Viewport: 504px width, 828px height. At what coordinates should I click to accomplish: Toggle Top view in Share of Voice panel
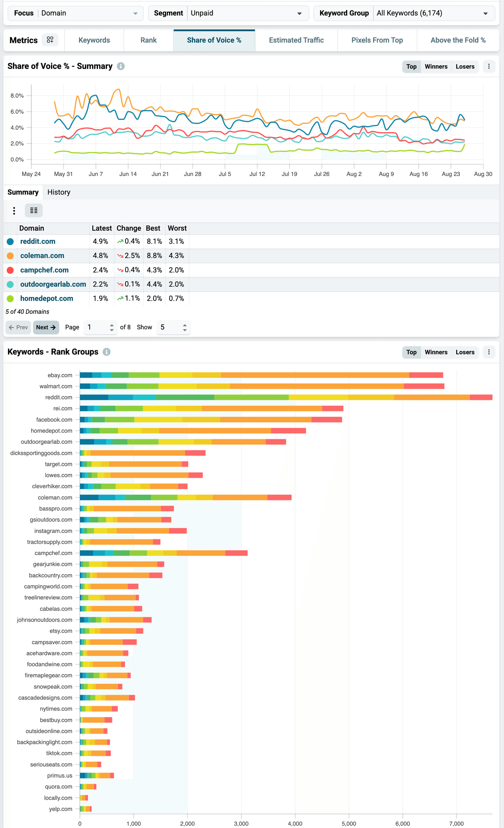(x=411, y=67)
